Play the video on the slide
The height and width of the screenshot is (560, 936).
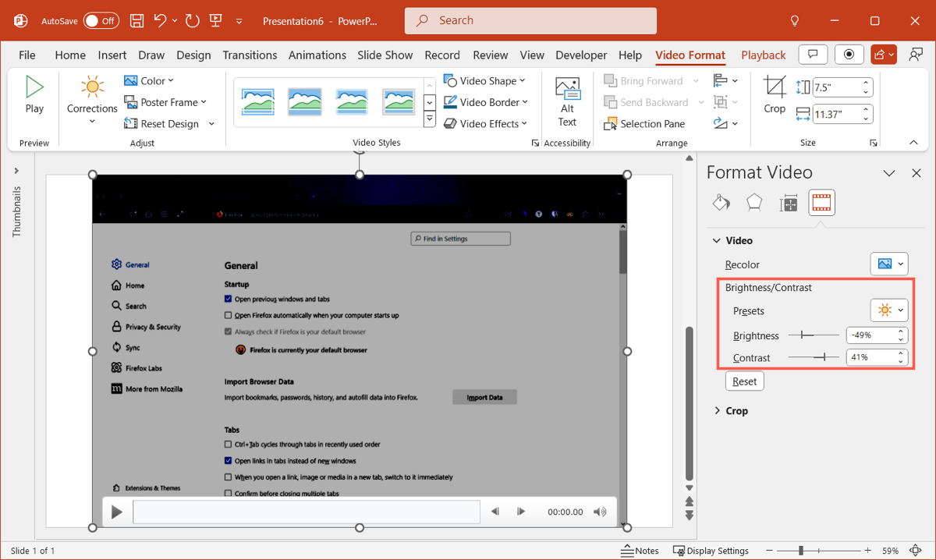tap(117, 512)
